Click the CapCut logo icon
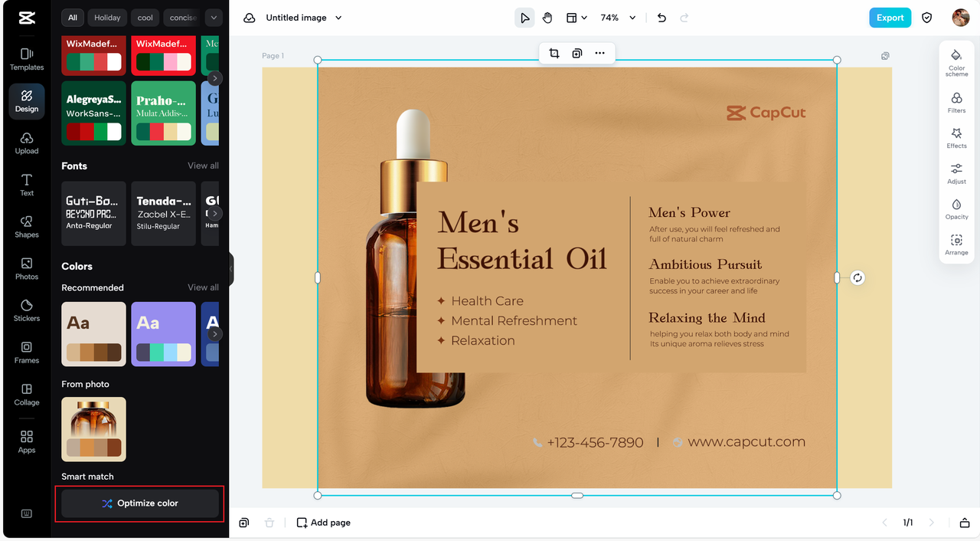The height and width of the screenshot is (541, 980). 27,18
